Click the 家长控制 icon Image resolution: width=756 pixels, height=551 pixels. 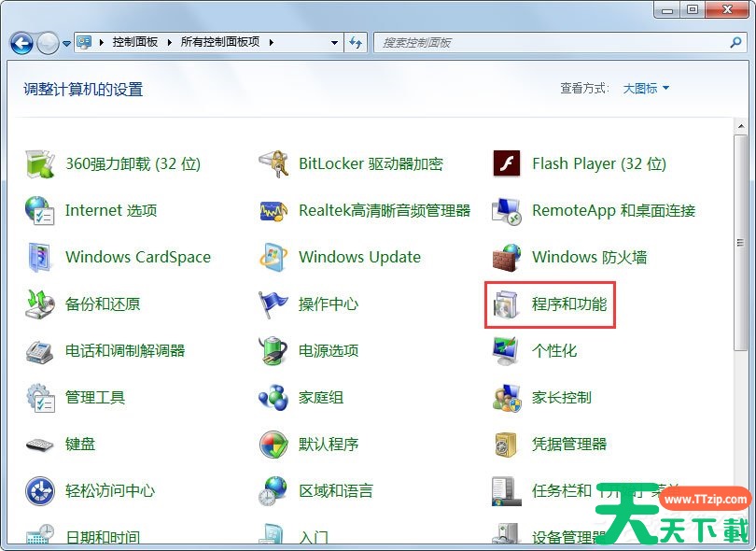506,397
